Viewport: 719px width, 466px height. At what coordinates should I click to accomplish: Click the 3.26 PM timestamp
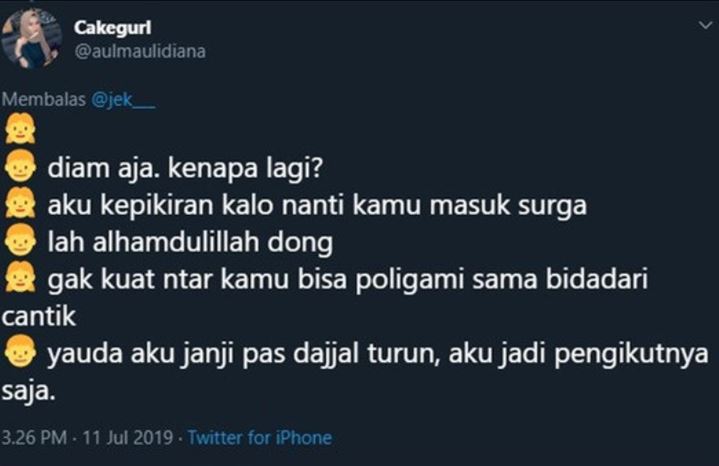click(x=34, y=438)
